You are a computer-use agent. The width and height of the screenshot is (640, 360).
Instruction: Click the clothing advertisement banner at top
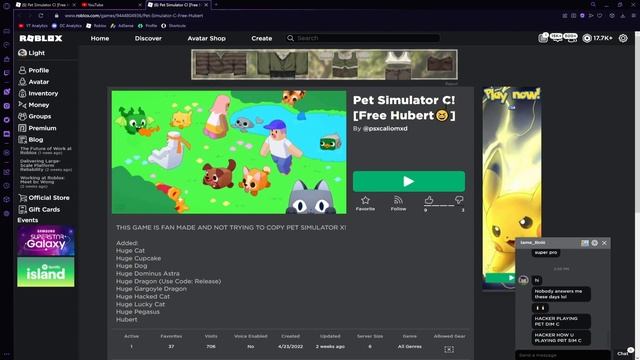point(324,64)
